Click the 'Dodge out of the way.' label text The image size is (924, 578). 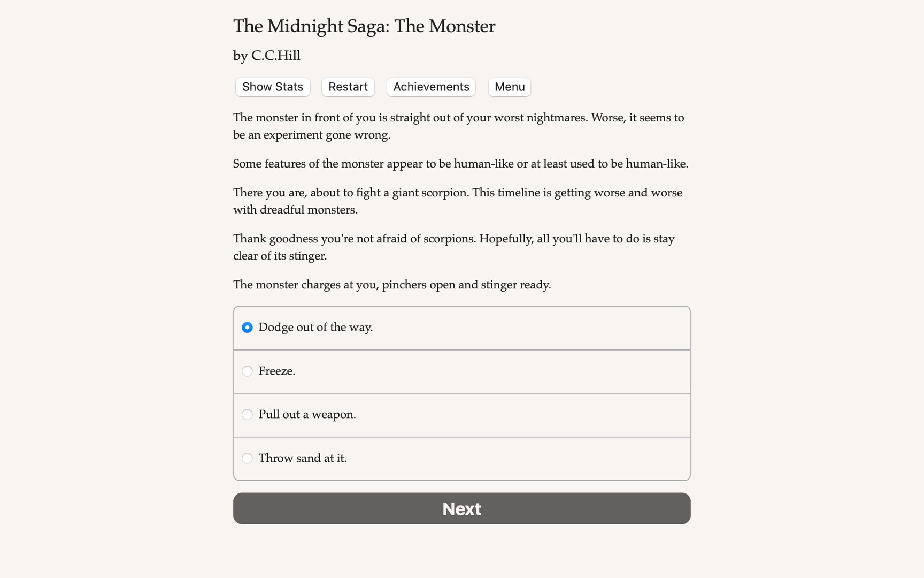click(x=315, y=328)
